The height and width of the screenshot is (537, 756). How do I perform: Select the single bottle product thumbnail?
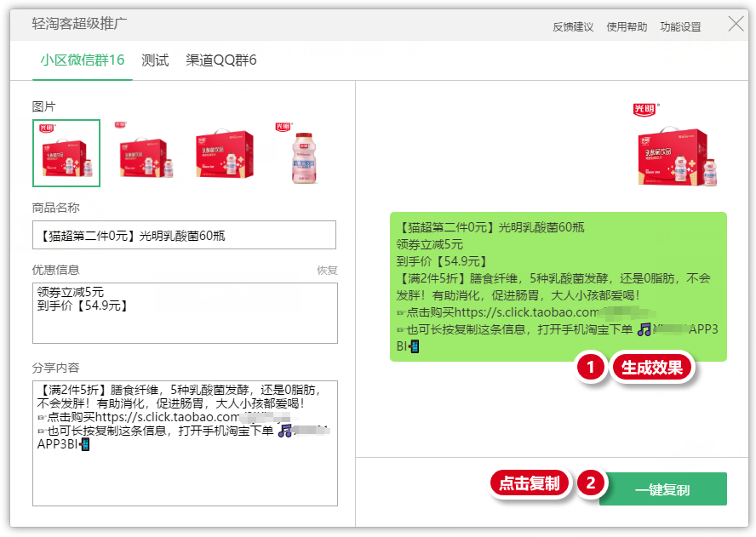click(297, 153)
